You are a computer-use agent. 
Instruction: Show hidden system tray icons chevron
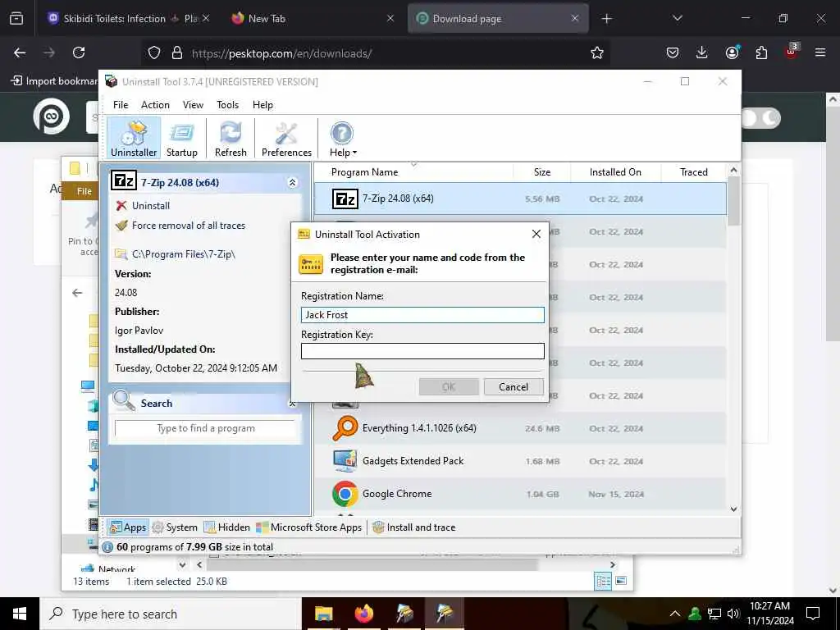pos(675,614)
